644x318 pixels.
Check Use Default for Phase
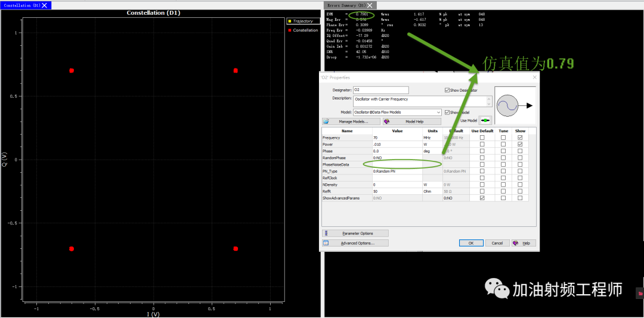(x=482, y=151)
